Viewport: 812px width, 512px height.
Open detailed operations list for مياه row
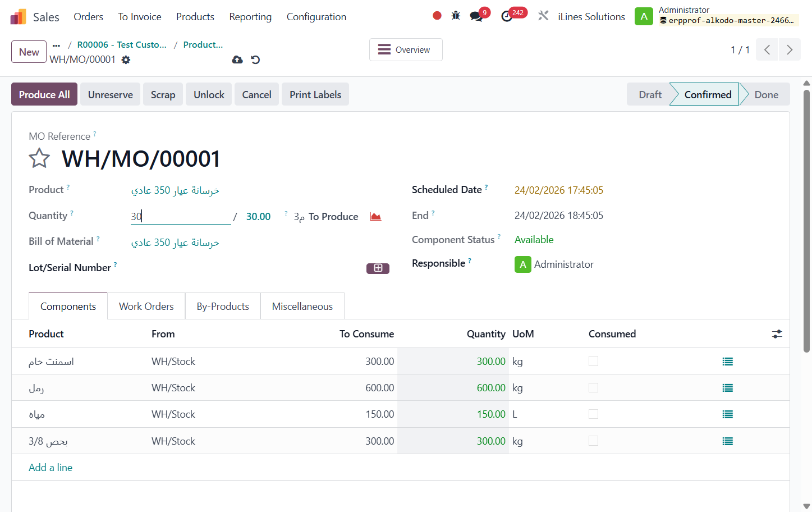(728, 414)
